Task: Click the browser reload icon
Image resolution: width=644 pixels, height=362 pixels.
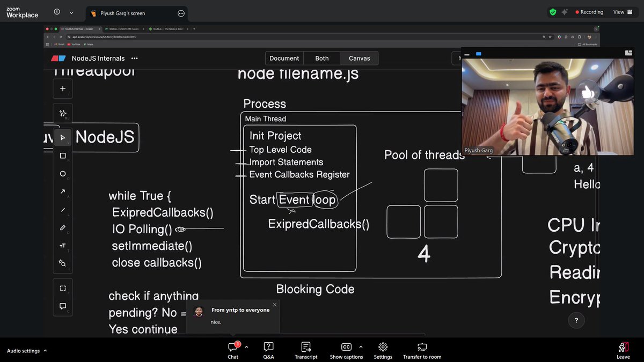Action: (x=62, y=37)
